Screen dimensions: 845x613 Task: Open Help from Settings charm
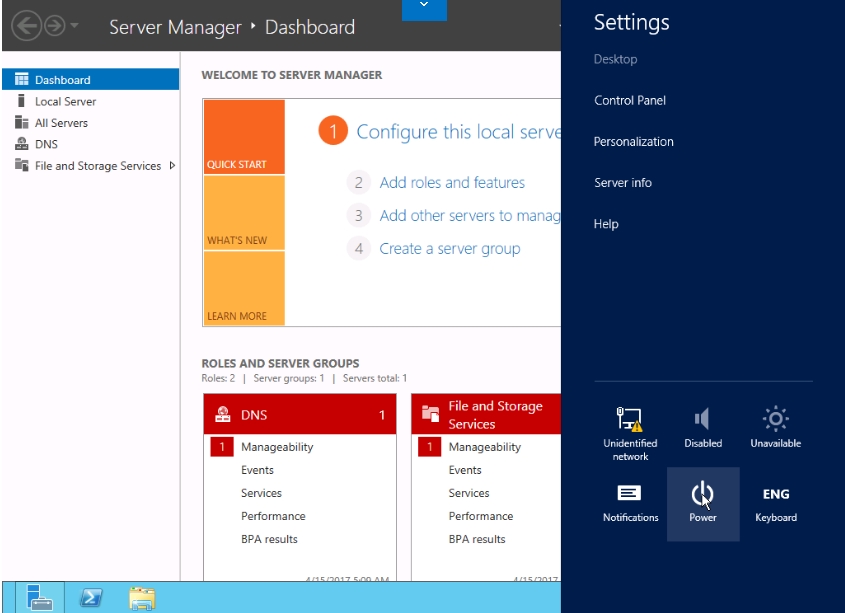(x=606, y=224)
